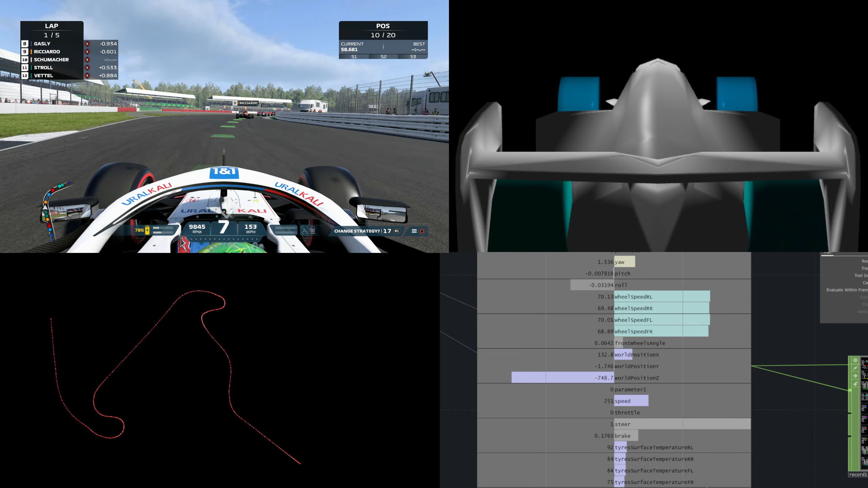Click Gasly's soft tyre compound icon
This screenshot has width=868, height=488.
[87, 44]
